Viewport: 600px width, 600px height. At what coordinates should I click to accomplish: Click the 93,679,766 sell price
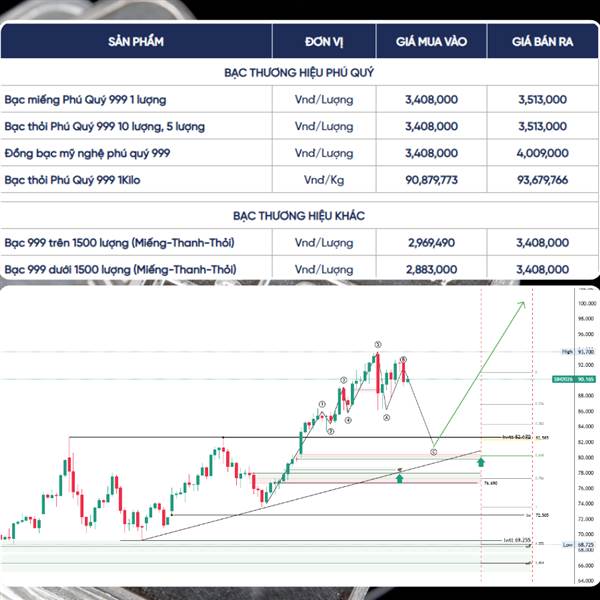[543, 180]
